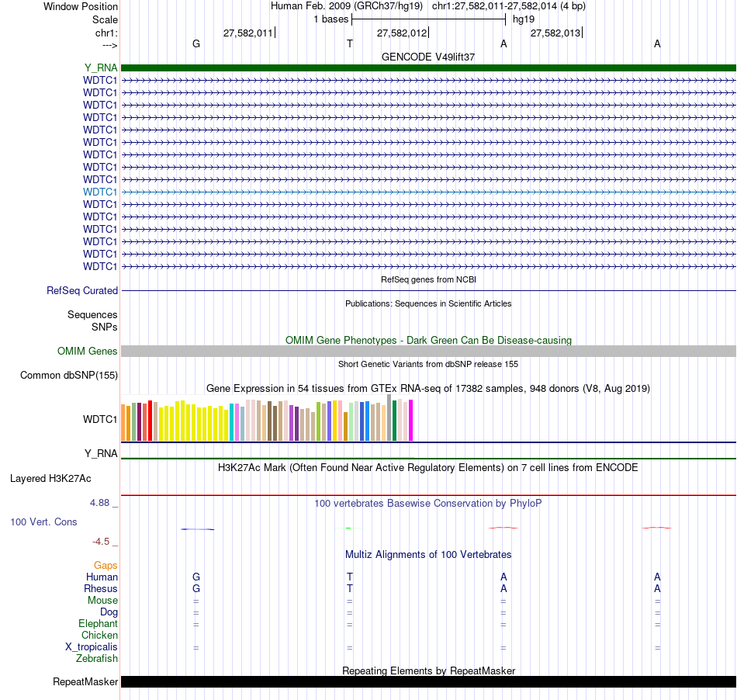Screen dimensions: 737x700
Task: Click the OMIM Genes label
Action: [87, 352]
